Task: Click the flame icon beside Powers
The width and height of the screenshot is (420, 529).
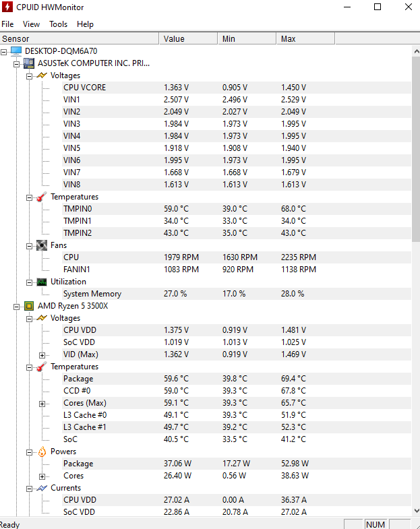Action: (x=42, y=452)
